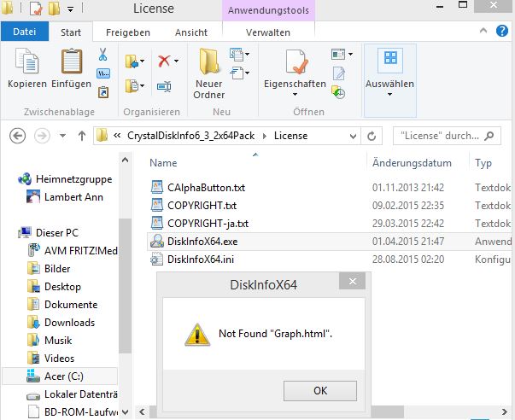Click the Einfügen paste icon

[71, 61]
